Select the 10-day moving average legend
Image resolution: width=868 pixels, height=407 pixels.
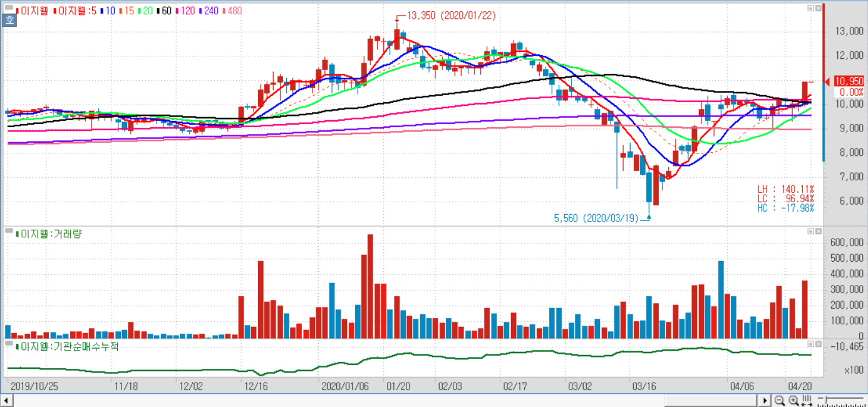[x=108, y=11]
